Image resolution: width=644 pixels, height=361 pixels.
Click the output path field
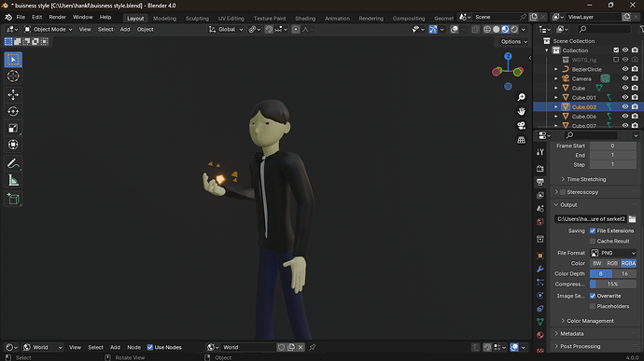coord(591,219)
